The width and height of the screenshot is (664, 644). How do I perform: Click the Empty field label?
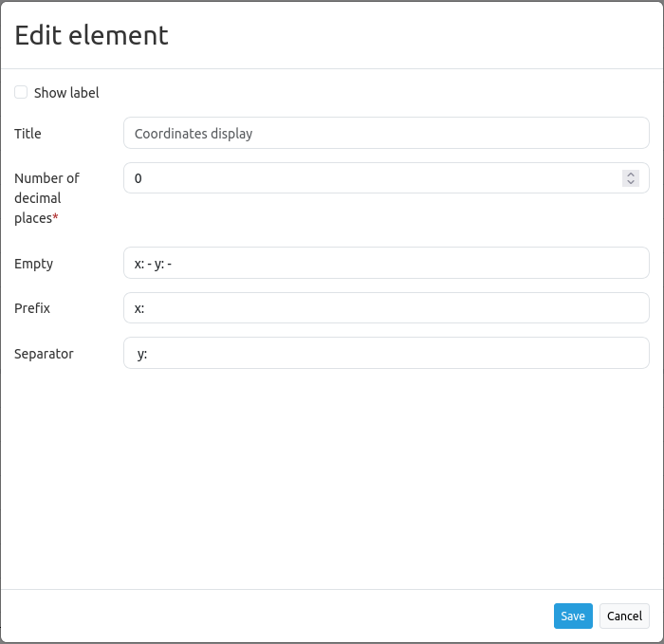34,264
